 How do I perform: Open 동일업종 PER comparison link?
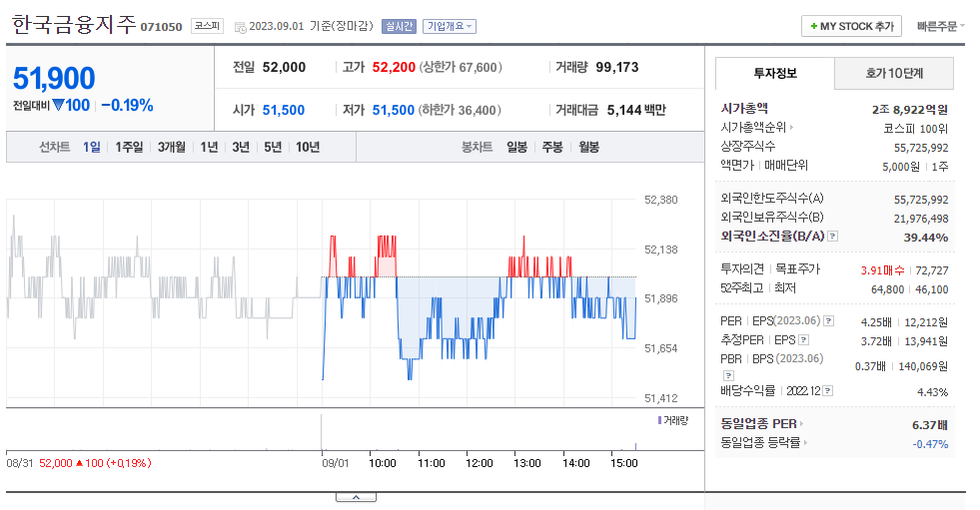762,423
